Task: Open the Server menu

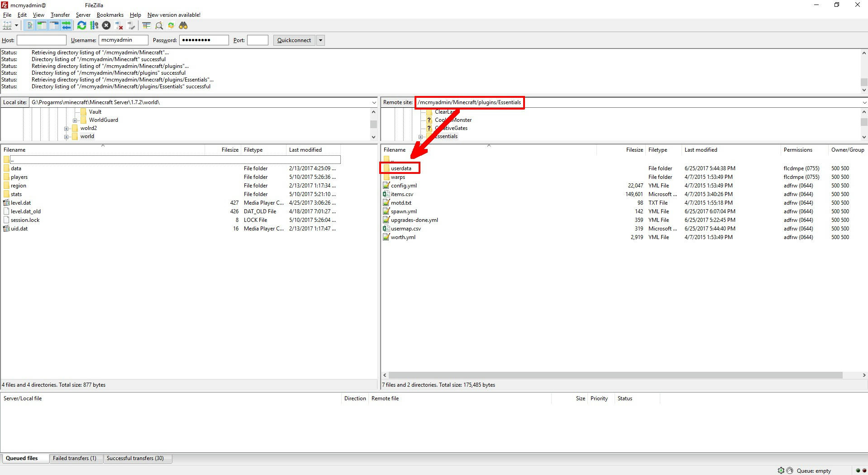Action: pos(83,15)
